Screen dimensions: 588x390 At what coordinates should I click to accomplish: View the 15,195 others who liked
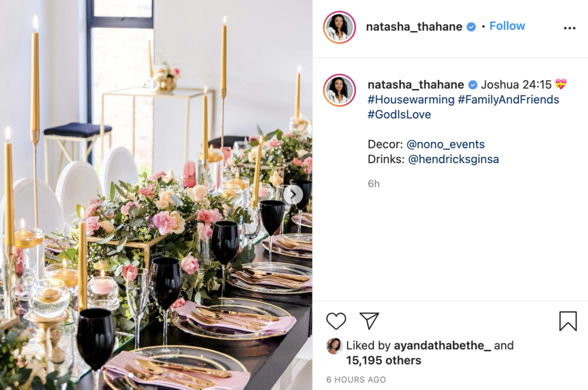click(x=384, y=360)
